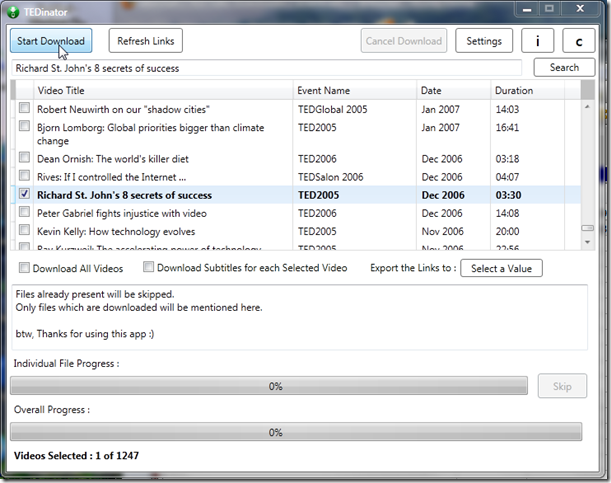Click 'Peter Gabriel fights injustice with video' title

(122, 213)
